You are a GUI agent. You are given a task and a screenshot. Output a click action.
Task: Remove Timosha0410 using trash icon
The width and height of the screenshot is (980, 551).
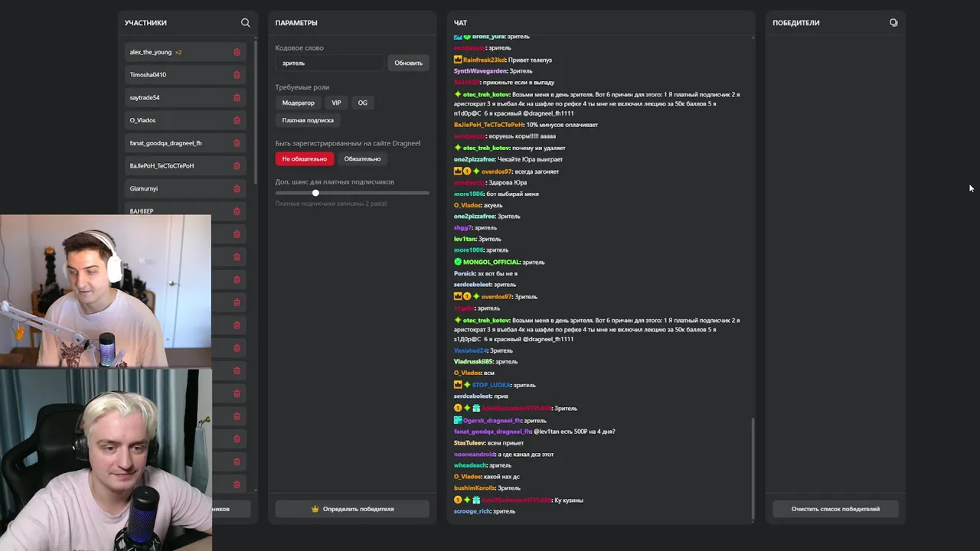[237, 75]
